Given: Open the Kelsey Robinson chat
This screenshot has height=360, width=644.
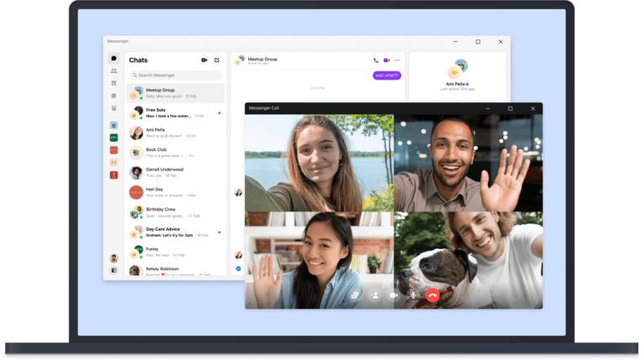Looking at the screenshot, I should (175, 269).
